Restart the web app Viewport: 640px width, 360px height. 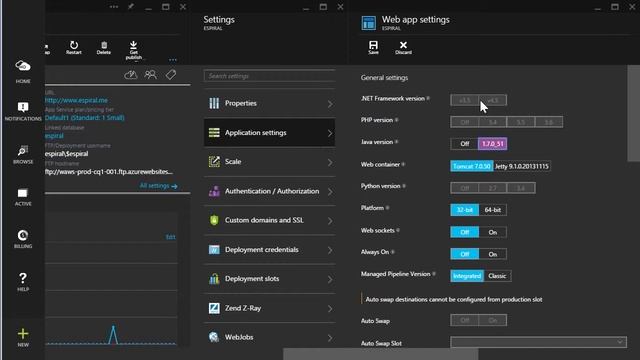coord(74,47)
